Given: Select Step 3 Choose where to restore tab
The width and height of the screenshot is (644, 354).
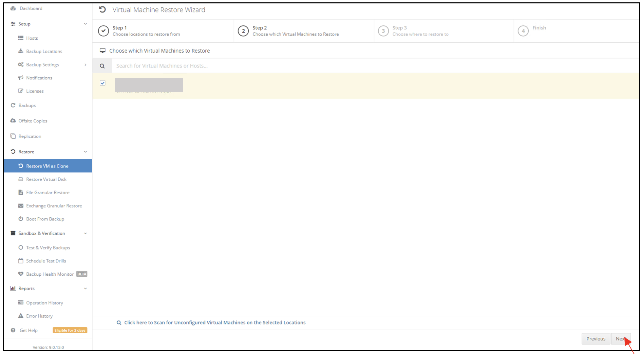Looking at the screenshot, I should 444,31.
